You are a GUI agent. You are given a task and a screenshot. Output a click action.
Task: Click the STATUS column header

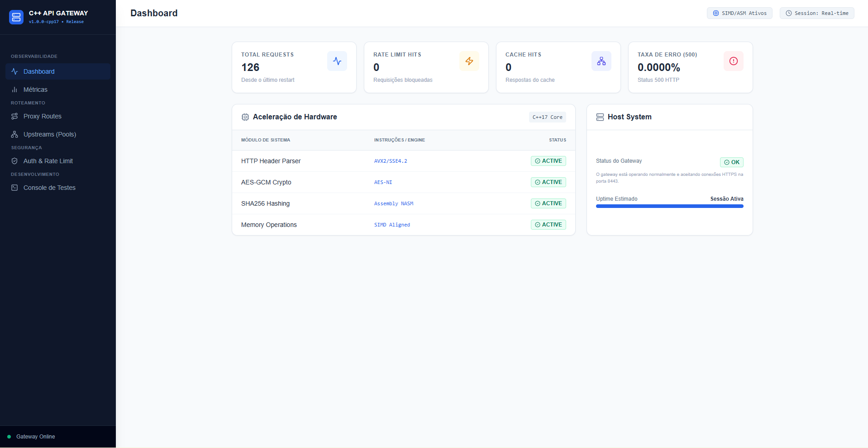point(558,140)
